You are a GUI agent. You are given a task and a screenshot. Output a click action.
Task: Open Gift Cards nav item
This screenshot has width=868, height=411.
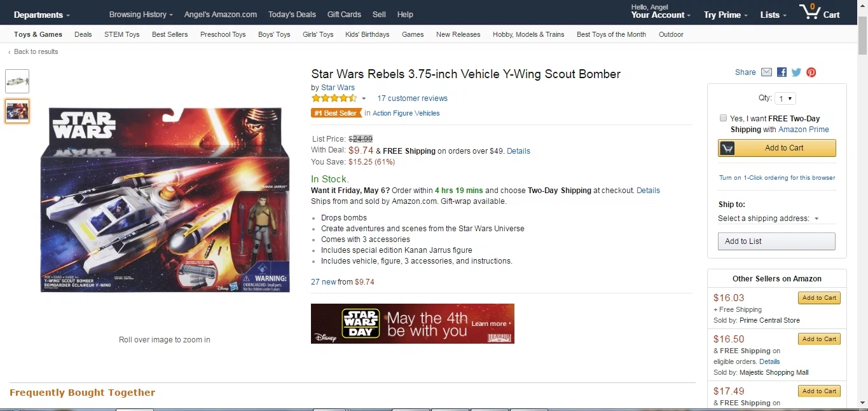[x=344, y=14]
